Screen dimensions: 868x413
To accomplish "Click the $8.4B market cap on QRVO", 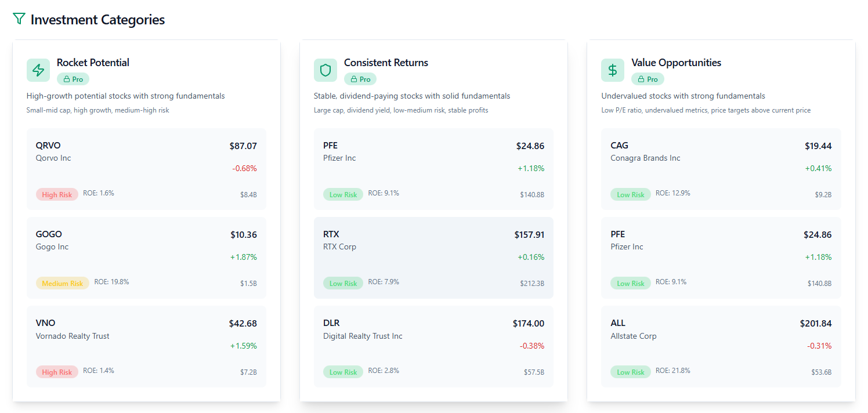I will [x=248, y=195].
